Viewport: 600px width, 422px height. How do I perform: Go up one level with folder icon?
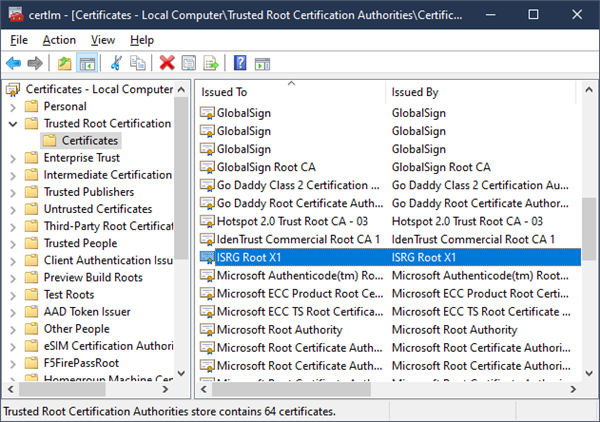(x=65, y=63)
